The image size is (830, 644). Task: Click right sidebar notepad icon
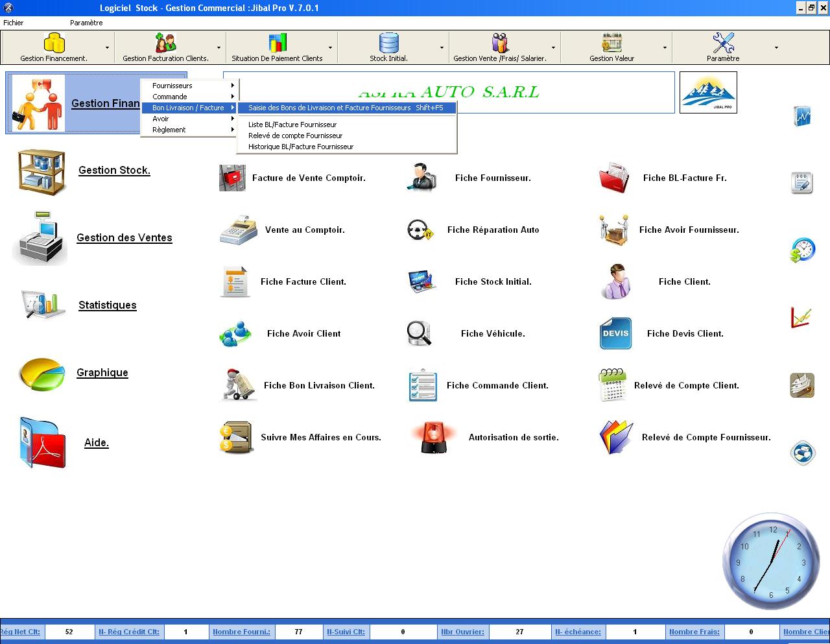pos(802,182)
